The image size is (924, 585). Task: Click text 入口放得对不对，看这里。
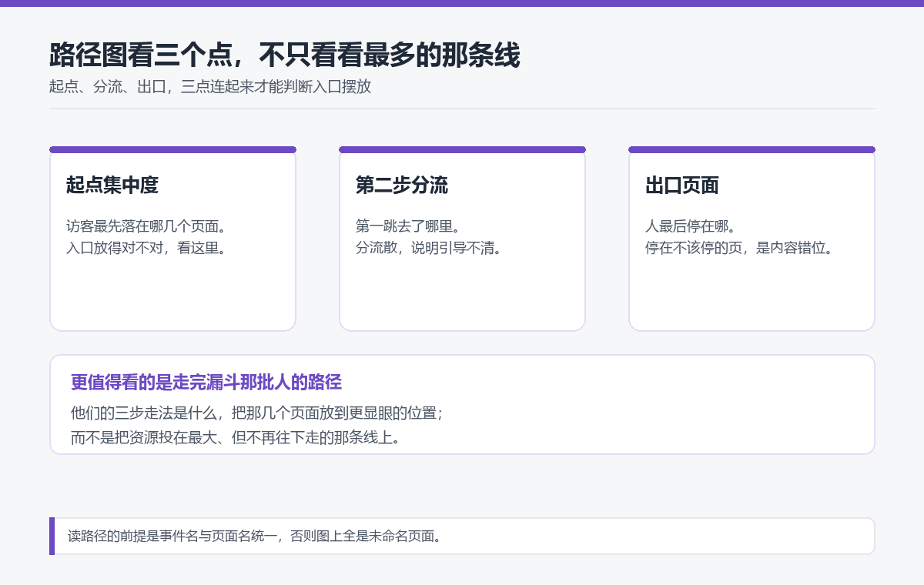(x=146, y=248)
